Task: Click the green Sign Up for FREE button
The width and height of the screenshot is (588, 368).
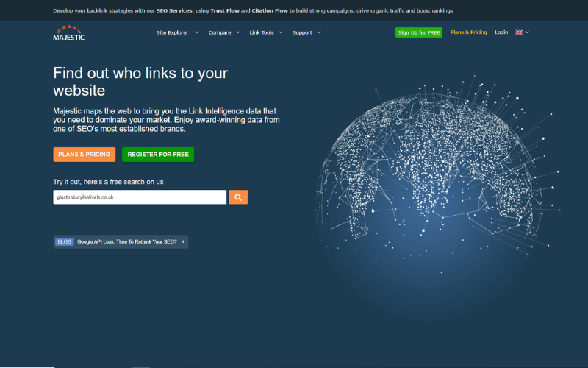Action: coord(419,32)
